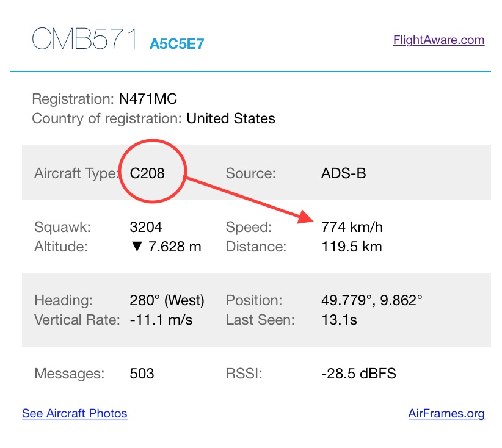This screenshot has width=502, height=448.
Task: Click the 280° (West) heading value
Action: click(x=167, y=300)
